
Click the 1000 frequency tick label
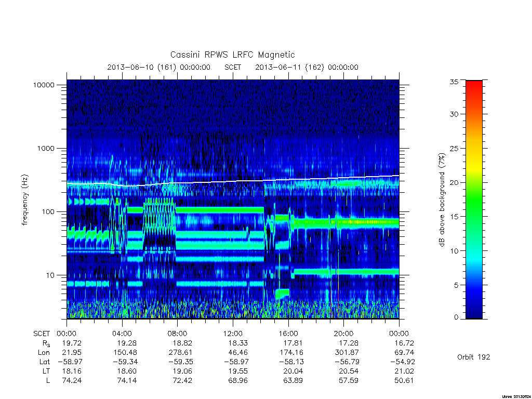pyautogui.click(x=46, y=148)
